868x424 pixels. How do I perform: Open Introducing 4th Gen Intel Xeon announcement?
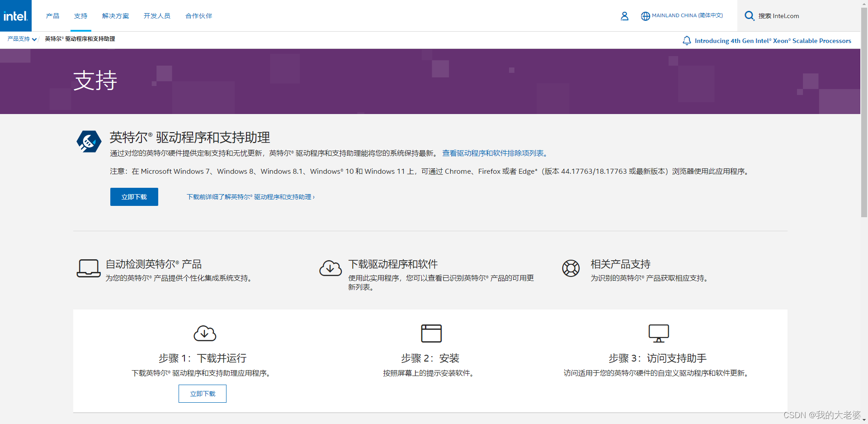773,41
